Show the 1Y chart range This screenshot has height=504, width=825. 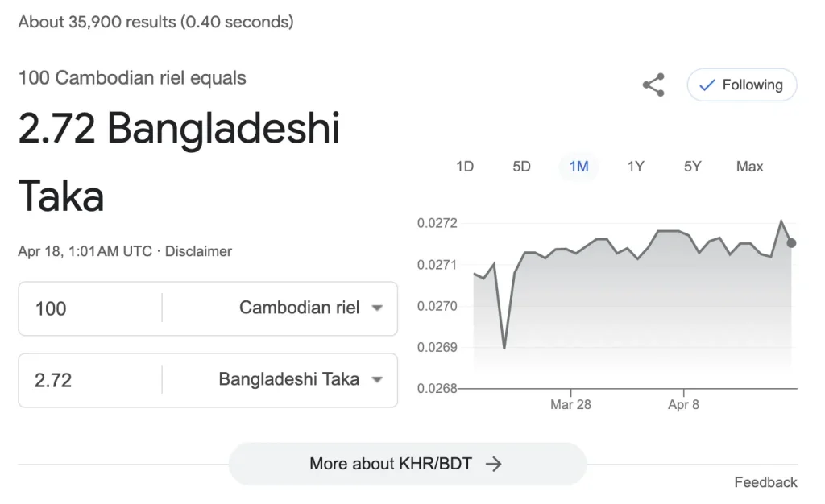coord(636,167)
